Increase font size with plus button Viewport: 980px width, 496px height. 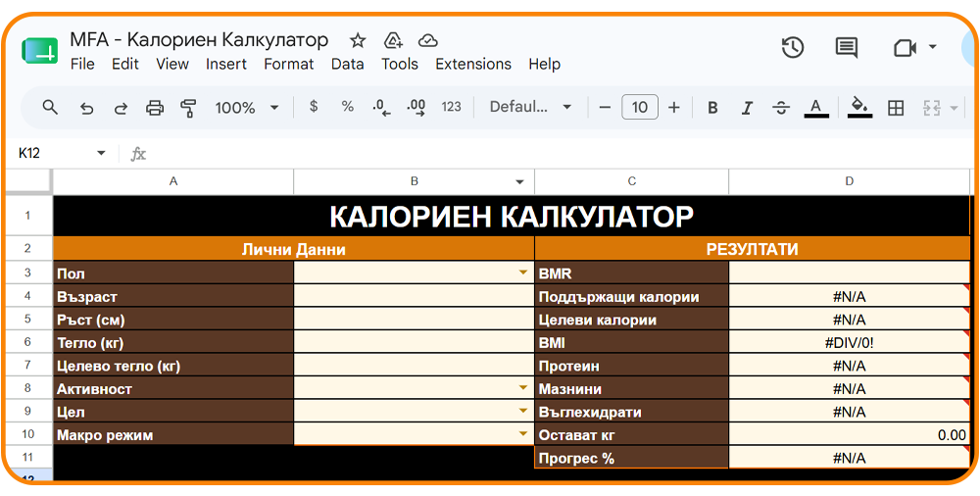tap(674, 108)
